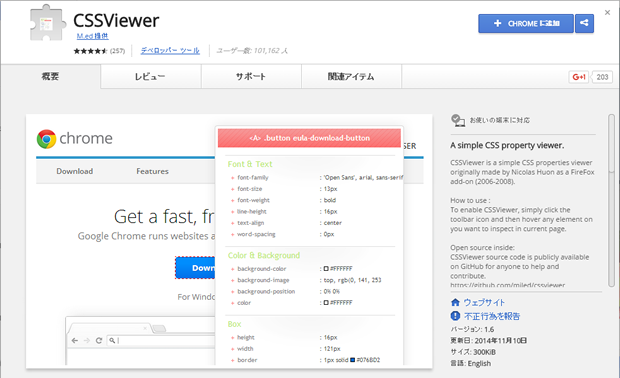Close the extension detail dialog
Screen dimensions: 620x378
click(x=607, y=13)
